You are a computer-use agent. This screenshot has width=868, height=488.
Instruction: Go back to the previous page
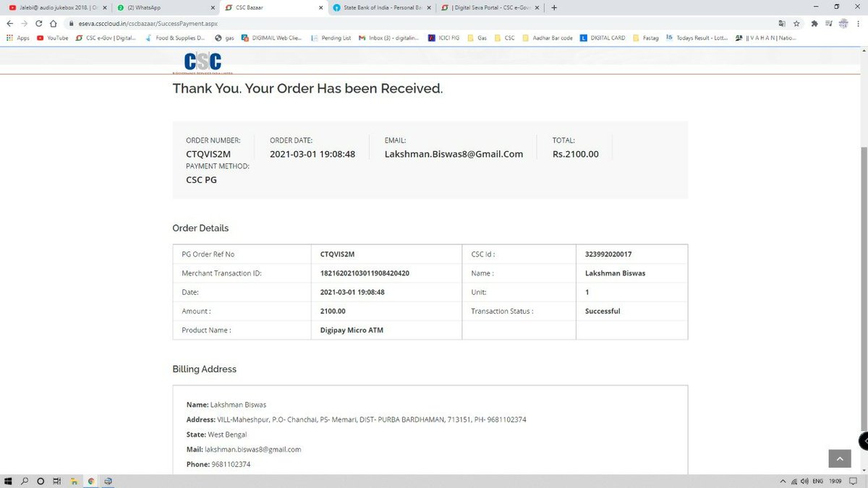coord(9,23)
